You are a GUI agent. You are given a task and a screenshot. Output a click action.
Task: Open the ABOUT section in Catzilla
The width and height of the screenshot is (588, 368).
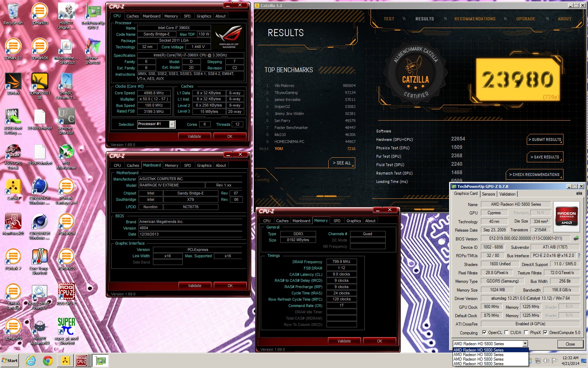pyautogui.click(x=565, y=19)
